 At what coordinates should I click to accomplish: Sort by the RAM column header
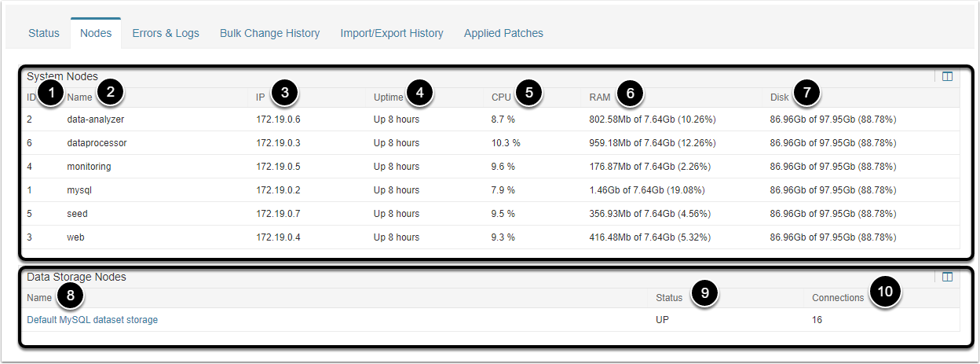[600, 97]
